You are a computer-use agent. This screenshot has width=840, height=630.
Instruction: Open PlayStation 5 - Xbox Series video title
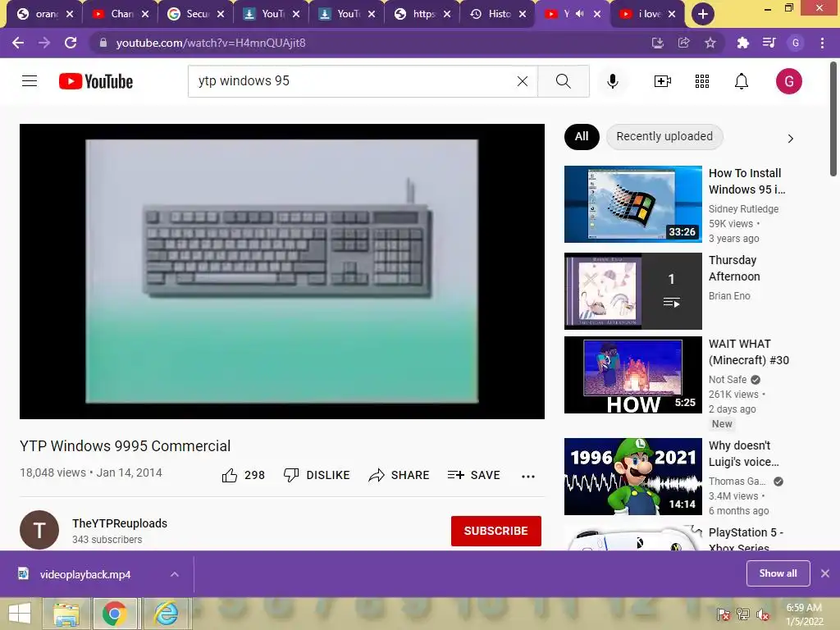[746, 540]
